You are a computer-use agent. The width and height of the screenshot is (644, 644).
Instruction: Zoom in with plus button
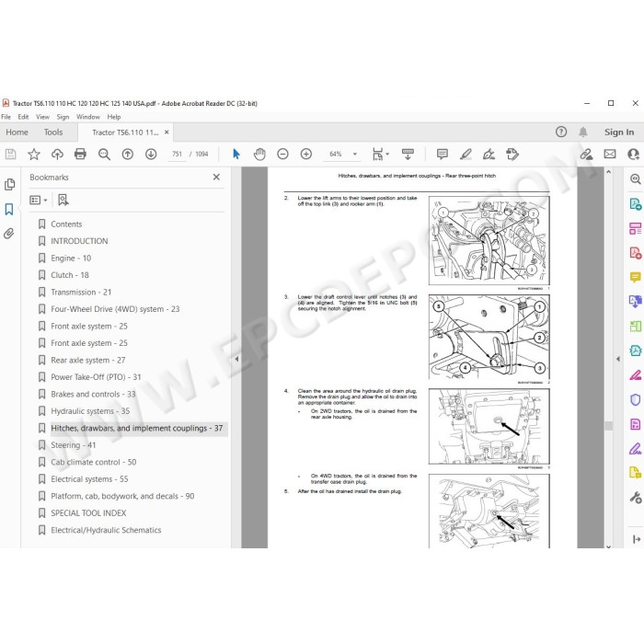point(306,155)
